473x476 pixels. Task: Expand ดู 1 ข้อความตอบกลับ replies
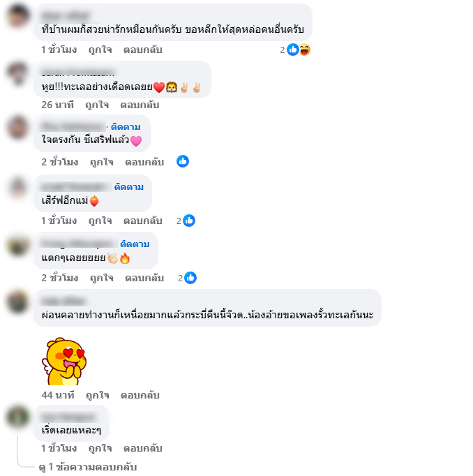click(x=88, y=467)
